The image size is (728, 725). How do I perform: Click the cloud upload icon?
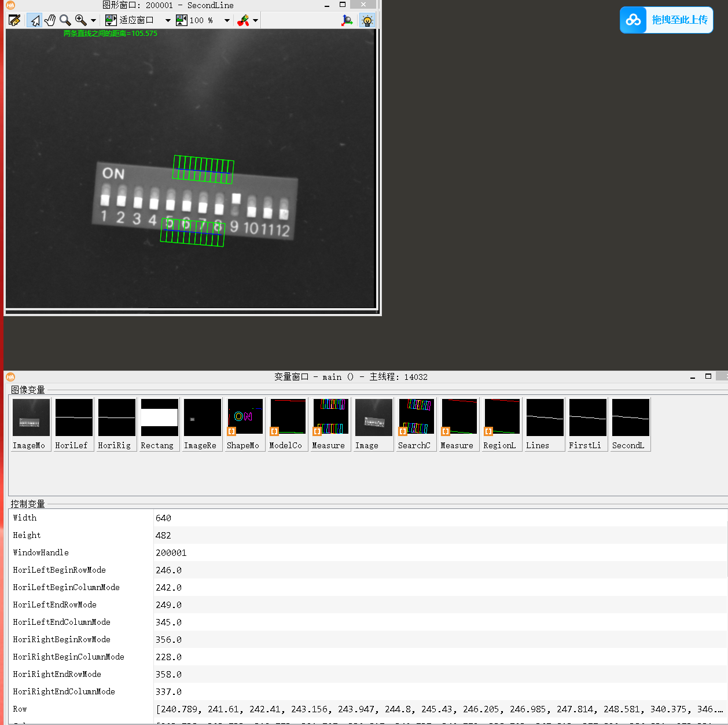(x=634, y=20)
